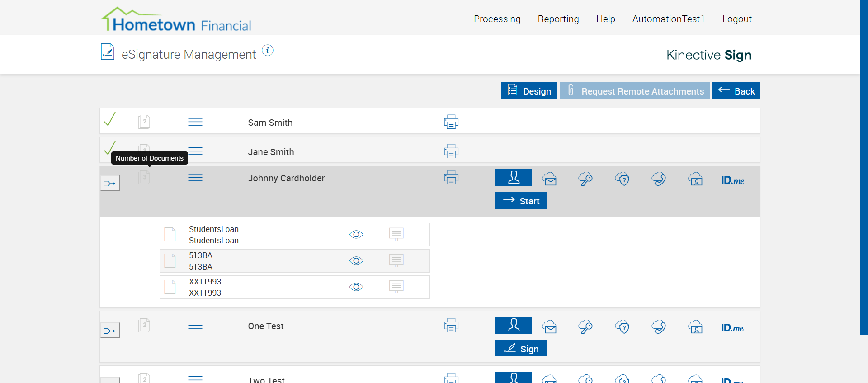The height and width of the screenshot is (383, 868).
Task: View the 513BA document with eye icon
Action: (x=356, y=260)
